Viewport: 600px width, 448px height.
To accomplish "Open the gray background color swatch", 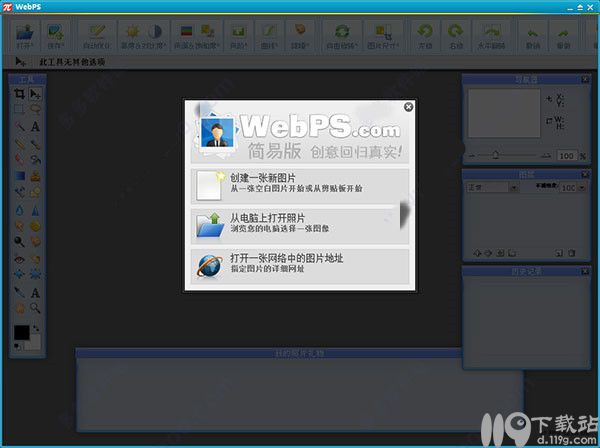I will coord(34,342).
